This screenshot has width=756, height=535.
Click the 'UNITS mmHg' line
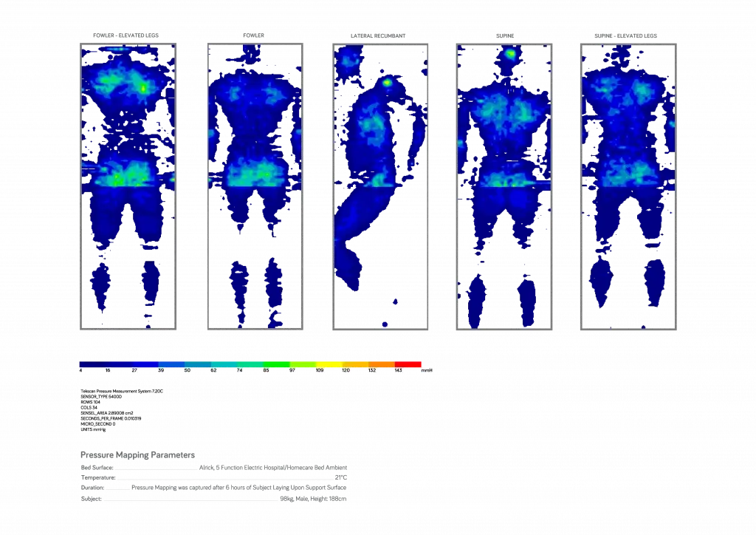coord(93,429)
